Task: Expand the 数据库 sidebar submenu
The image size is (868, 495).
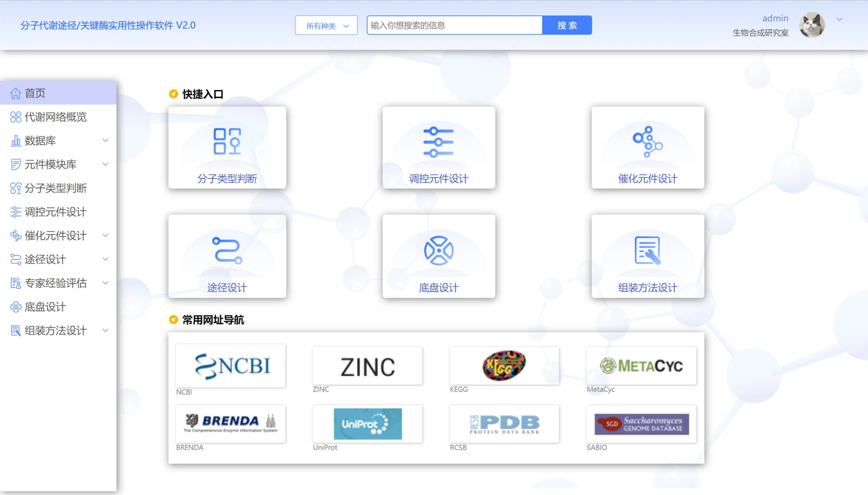Action: coord(106,141)
